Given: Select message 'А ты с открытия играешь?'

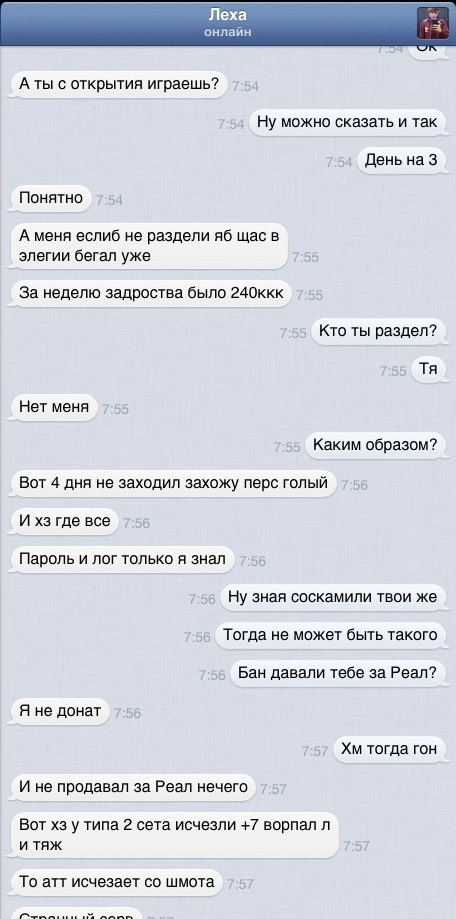Looking at the screenshot, I should pos(119,85).
